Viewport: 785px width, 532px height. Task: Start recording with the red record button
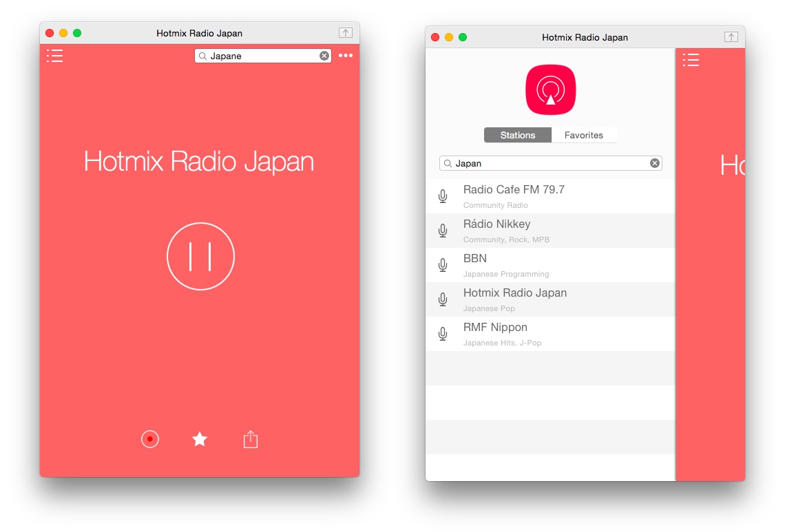(x=149, y=439)
